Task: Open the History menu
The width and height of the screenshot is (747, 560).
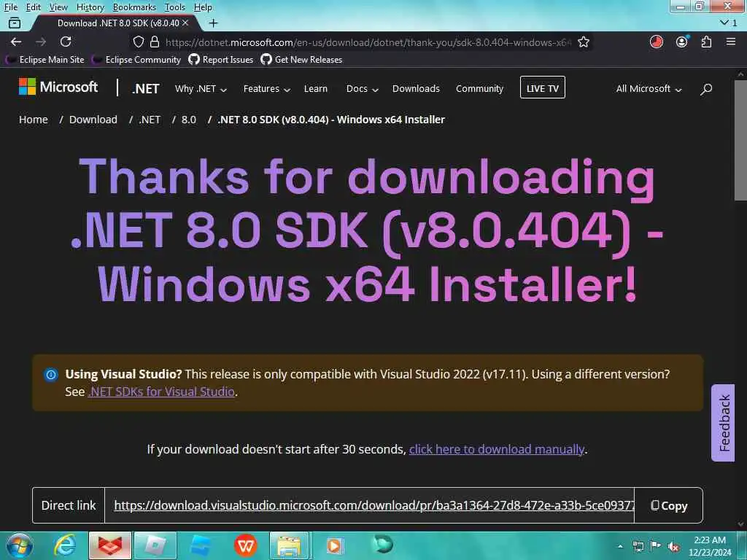Action: (x=90, y=7)
